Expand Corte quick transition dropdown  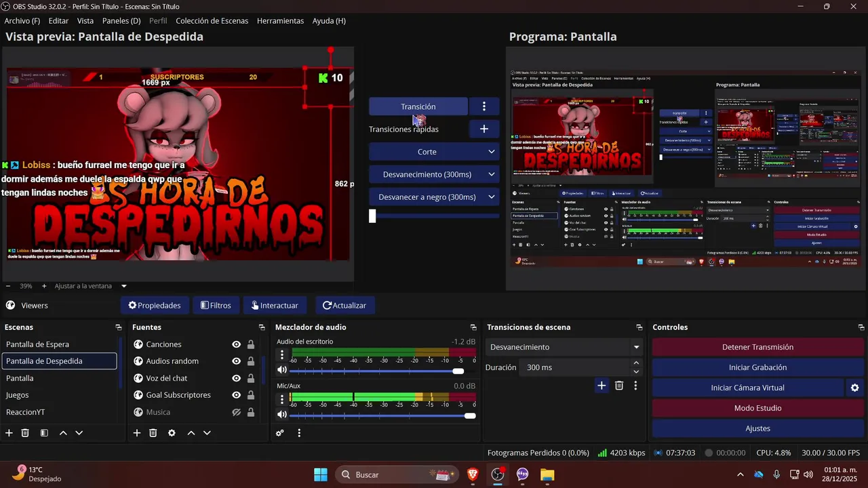[x=492, y=152]
